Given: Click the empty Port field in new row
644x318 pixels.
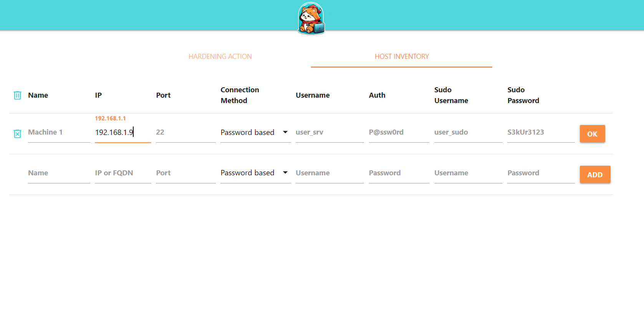Looking at the screenshot, I should click(x=186, y=173).
